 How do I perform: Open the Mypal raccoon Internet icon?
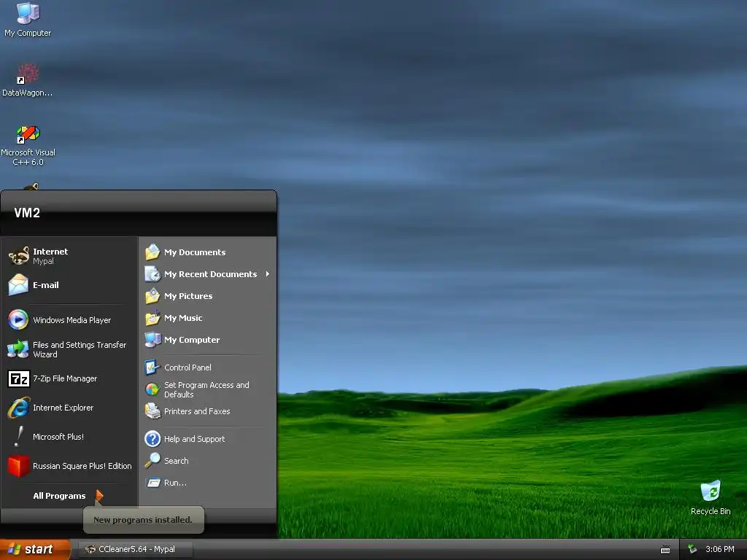click(x=18, y=256)
